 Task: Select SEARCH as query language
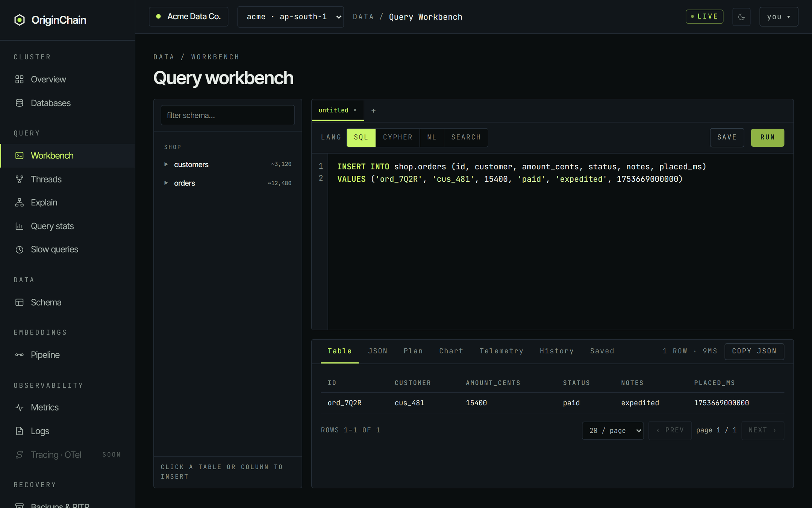coord(466,137)
